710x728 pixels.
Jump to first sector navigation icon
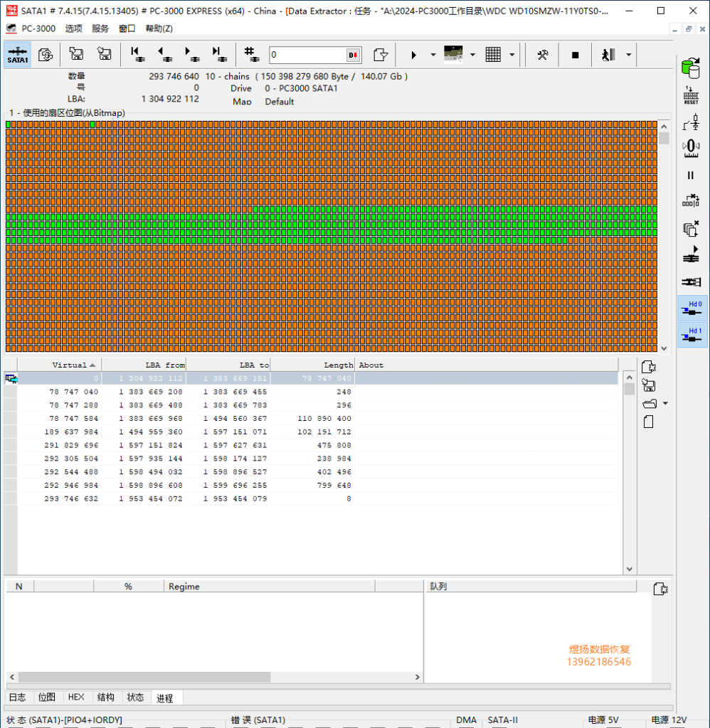point(136,55)
